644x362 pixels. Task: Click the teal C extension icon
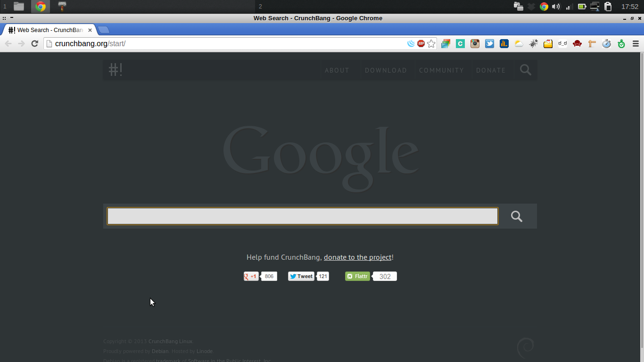pyautogui.click(x=460, y=43)
